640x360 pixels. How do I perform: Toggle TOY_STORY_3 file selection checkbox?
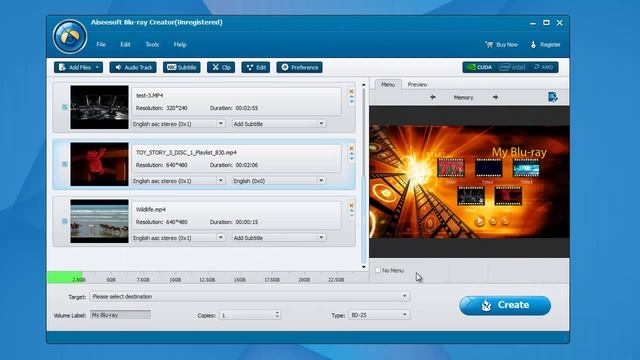coord(64,164)
